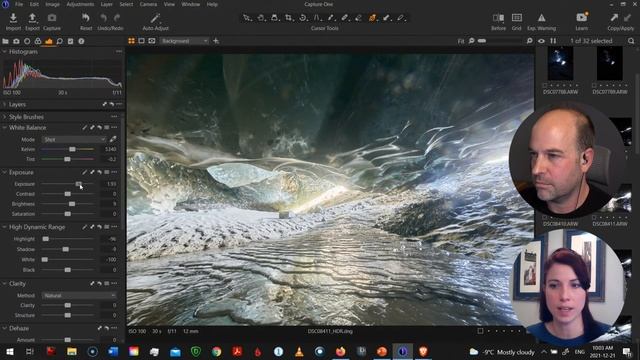Open the Layer menu
640x360 pixels.
(x=107, y=4)
